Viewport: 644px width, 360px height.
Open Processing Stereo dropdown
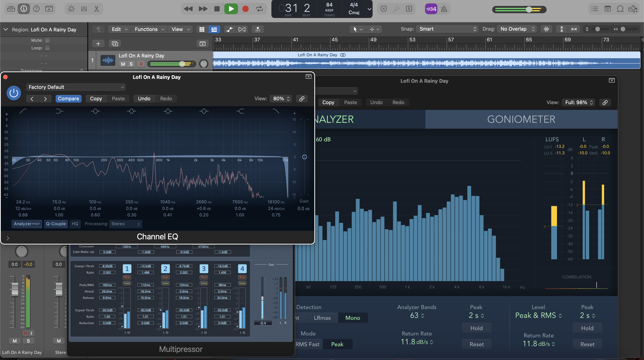126,224
